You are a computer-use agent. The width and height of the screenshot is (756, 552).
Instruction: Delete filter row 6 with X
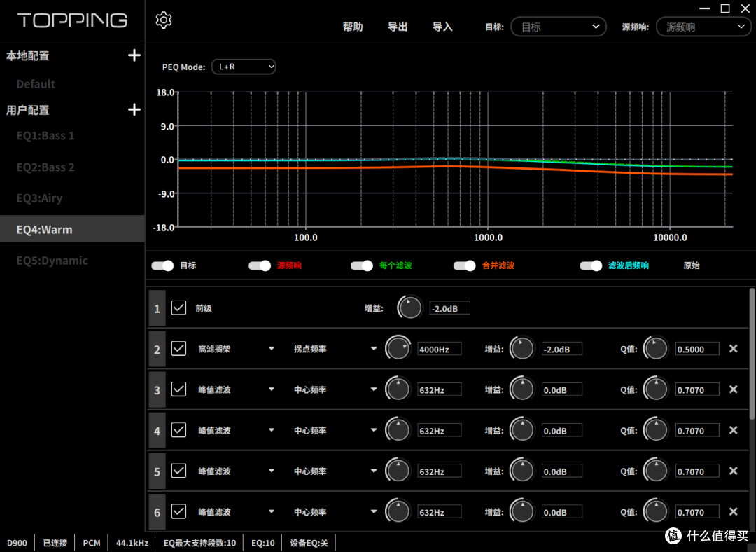tap(734, 511)
